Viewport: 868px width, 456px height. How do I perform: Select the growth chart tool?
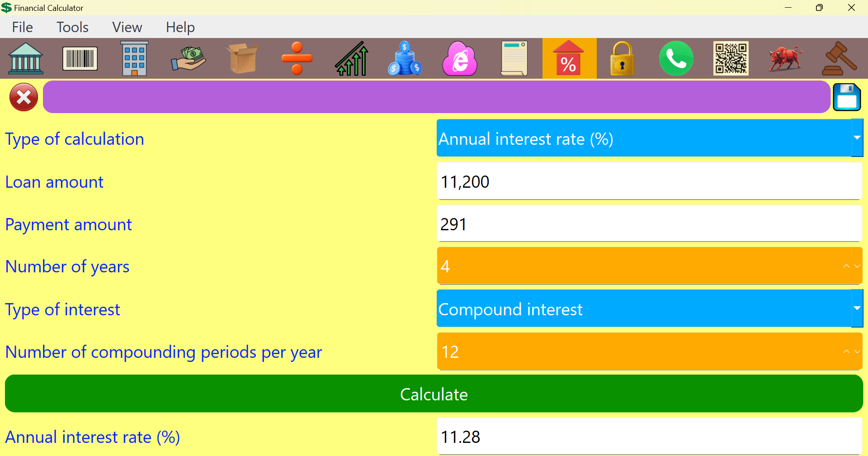click(x=351, y=58)
